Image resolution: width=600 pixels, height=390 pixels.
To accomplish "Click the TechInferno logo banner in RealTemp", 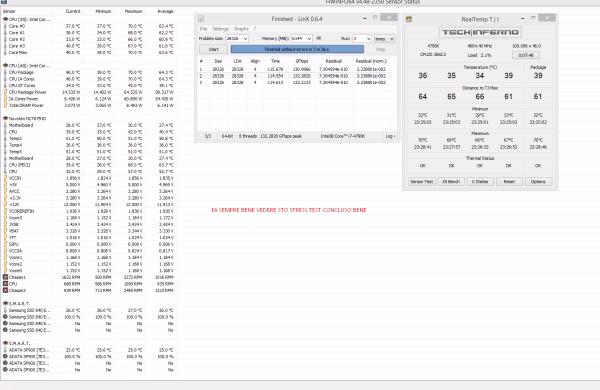I will coord(480,32).
